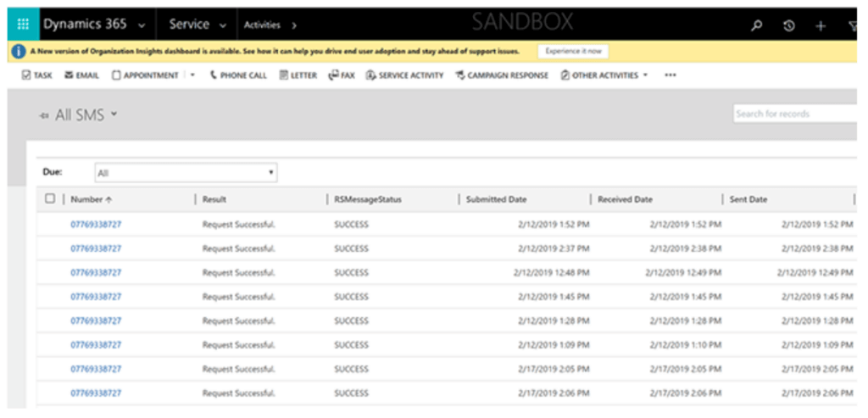Open the All SMS view selector
Viewport: 868px width, 418px height.
tap(85, 115)
